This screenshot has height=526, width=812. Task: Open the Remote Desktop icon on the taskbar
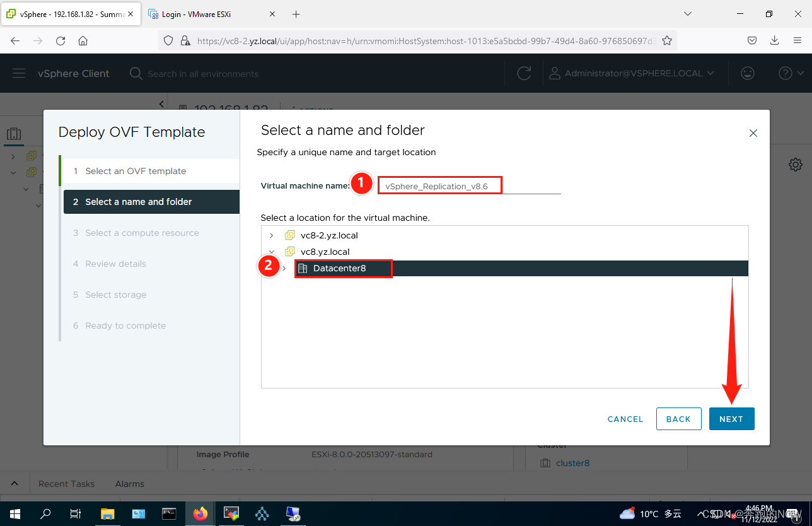[293, 514]
